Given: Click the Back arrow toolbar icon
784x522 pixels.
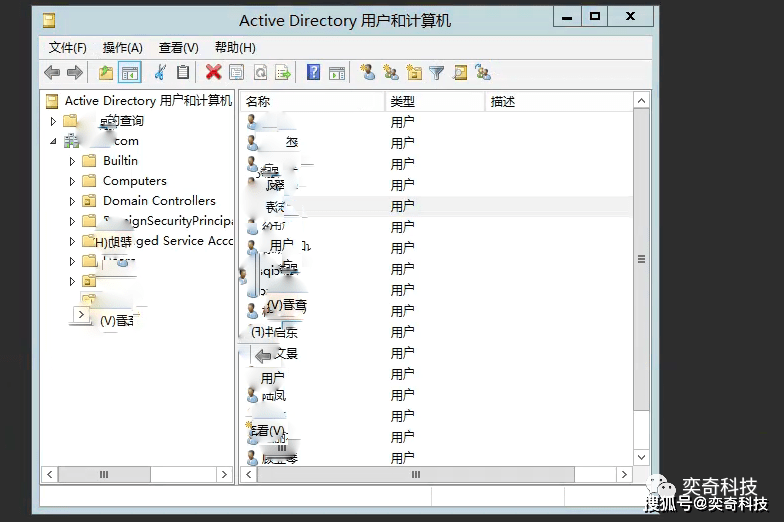Looking at the screenshot, I should (x=52, y=73).
